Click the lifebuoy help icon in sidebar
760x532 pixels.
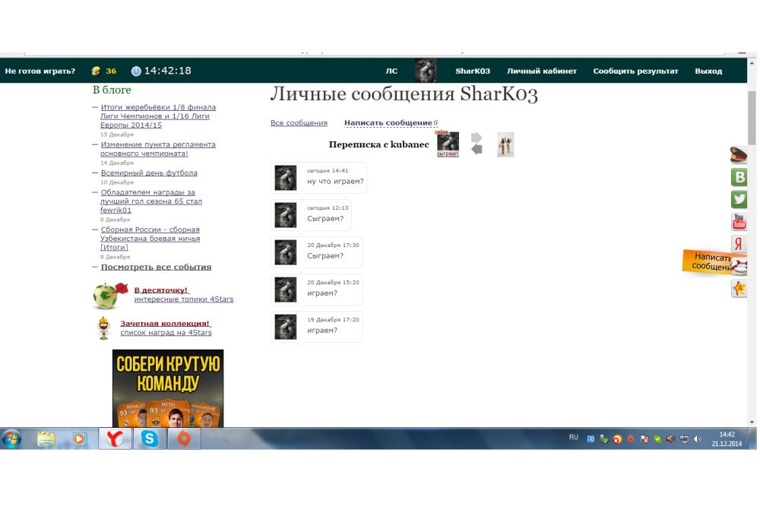pos(739,266)
